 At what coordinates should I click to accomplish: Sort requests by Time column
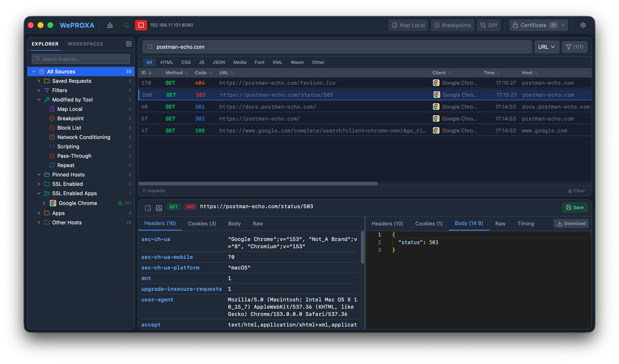492,73
